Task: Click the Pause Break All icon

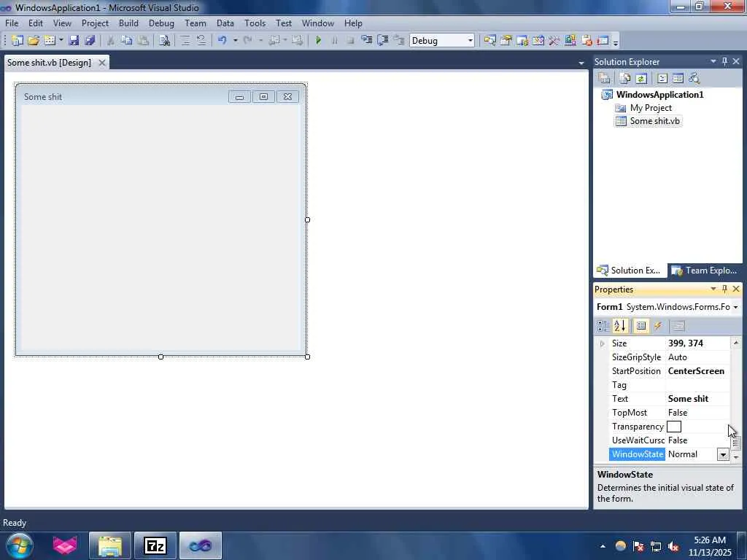Action: pos(334,41)
